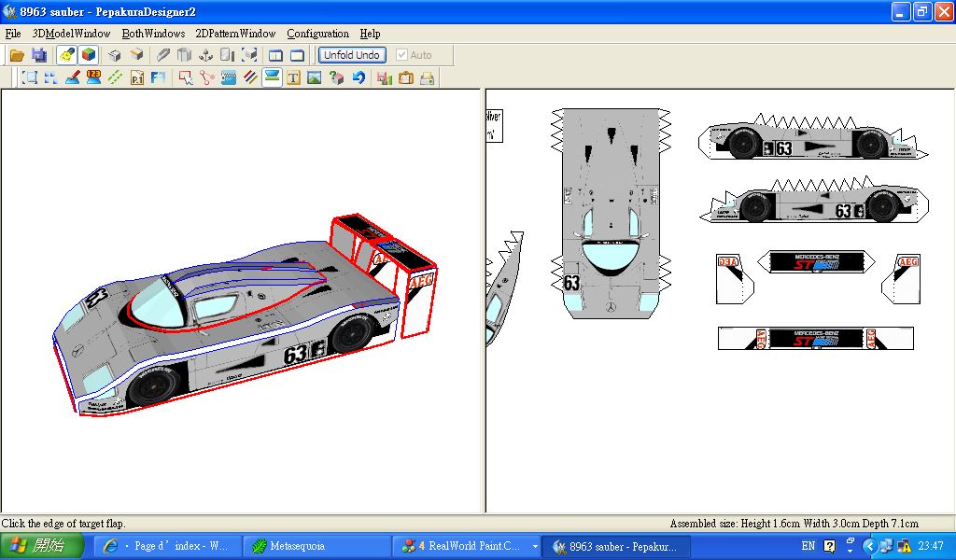
Task: Click the framed cube fit-view icon
Action: (x=248, y=55)
